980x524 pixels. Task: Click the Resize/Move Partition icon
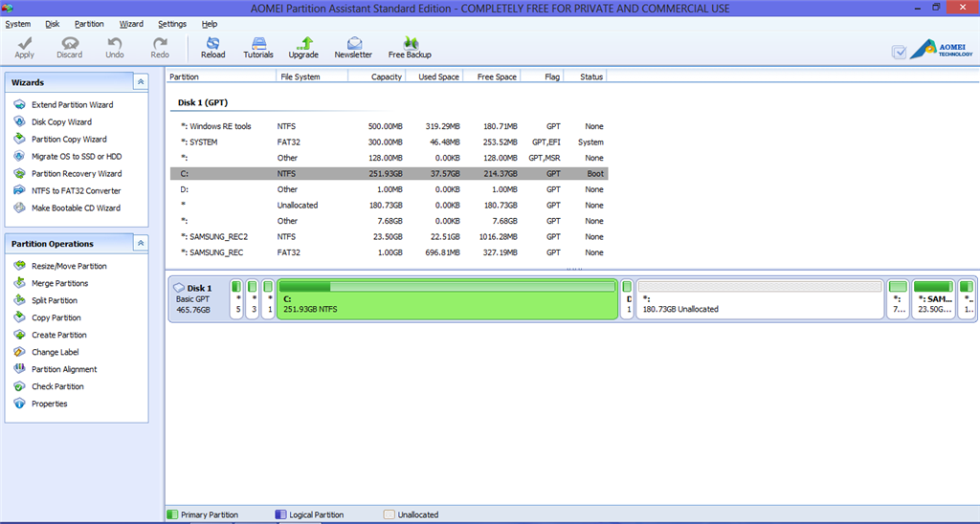point(20,266)
